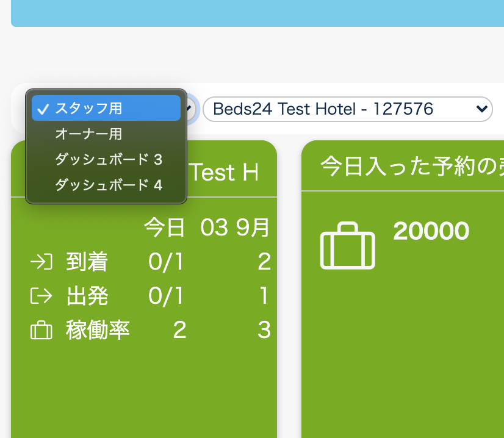Image resolution: width=504 pixels, height=438 pixels.
Task: Click the large suitcase icon beside 20000
Action: click(x=347, y=246)
